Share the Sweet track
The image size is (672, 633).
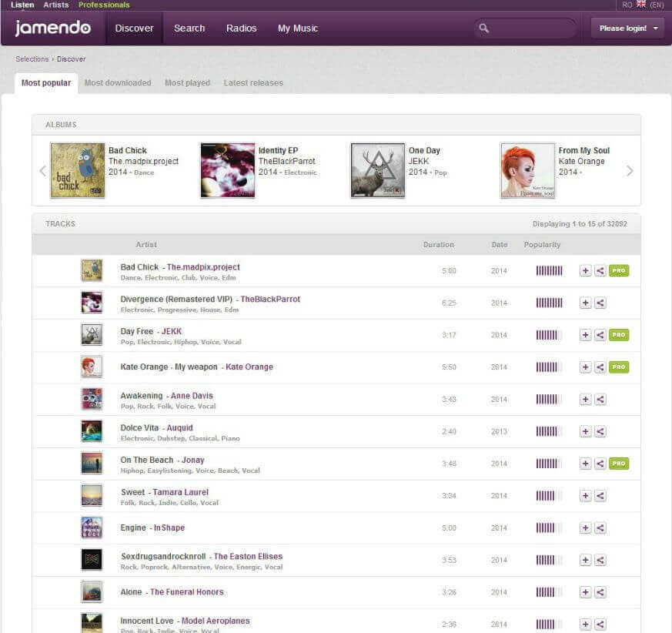(x=600, y=496)
